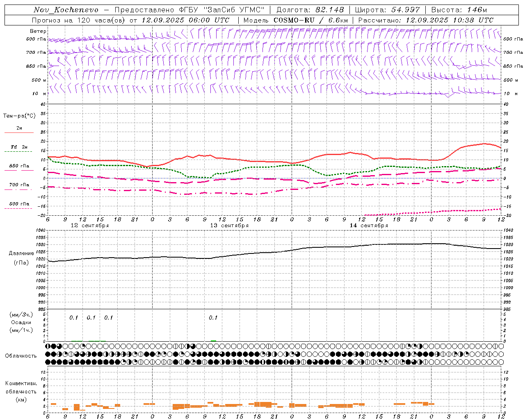
Task: Click the Тем-ра(°C) panel label
Action: 19,116
